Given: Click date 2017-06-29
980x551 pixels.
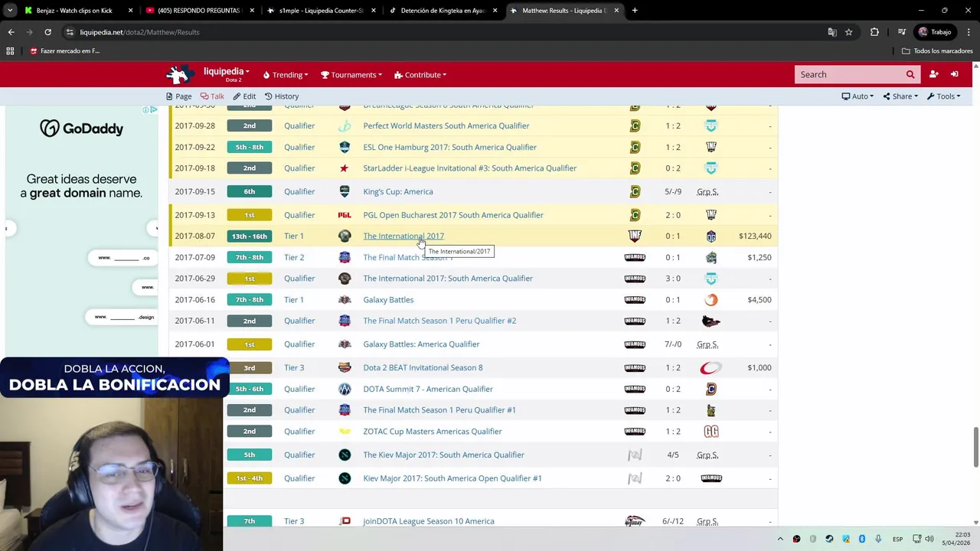Looking at the screenshot, I should (194, 279).
